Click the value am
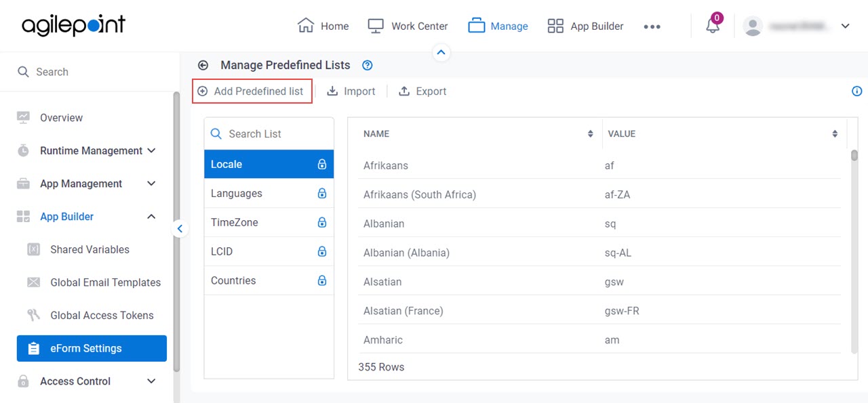 coord(612,340)
